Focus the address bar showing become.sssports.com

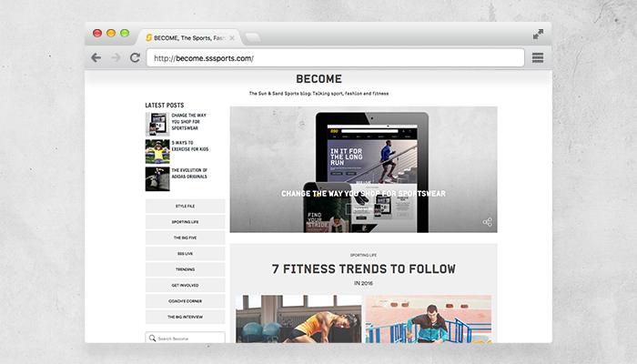[x=336, y=58]
